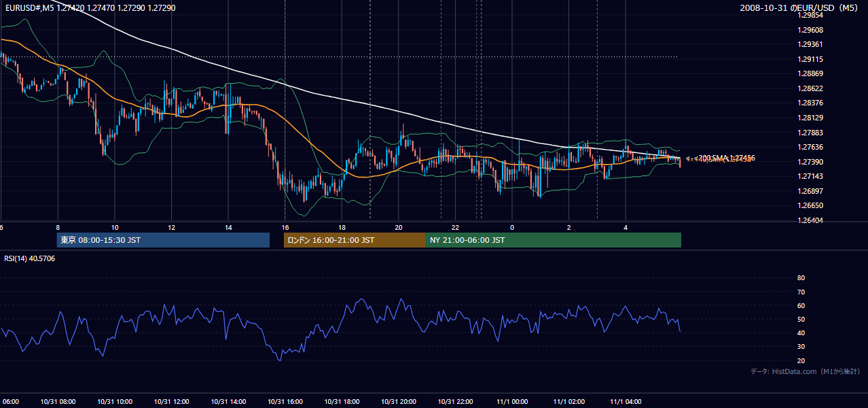Click price axis label 1.28622

pos(810,88)
